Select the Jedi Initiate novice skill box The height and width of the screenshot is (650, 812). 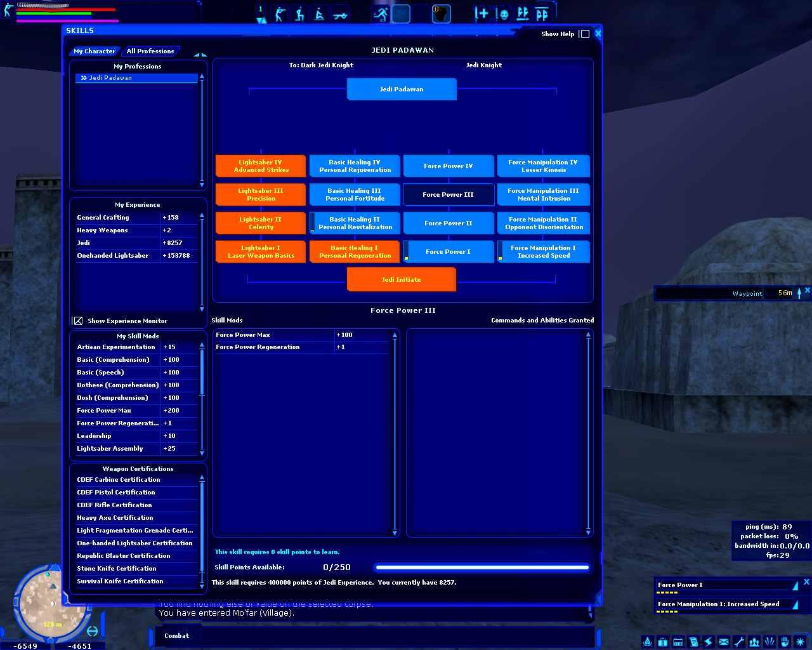(x=402, y=280)
